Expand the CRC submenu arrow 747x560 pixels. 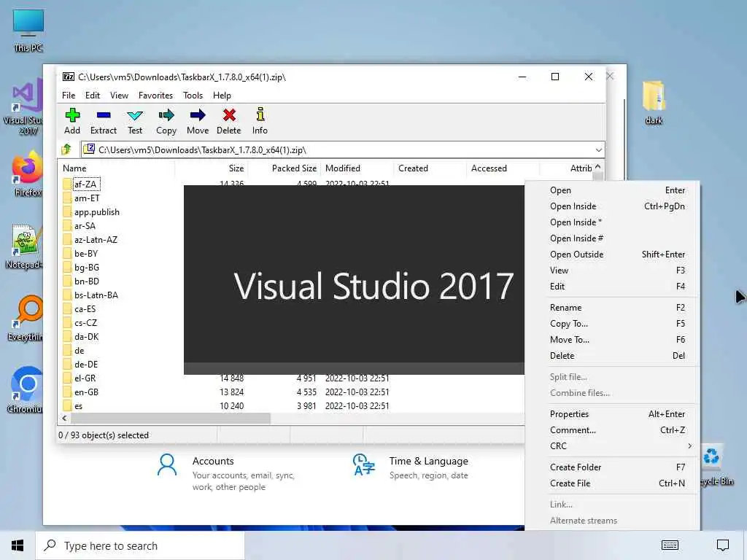tap(689, 446)
